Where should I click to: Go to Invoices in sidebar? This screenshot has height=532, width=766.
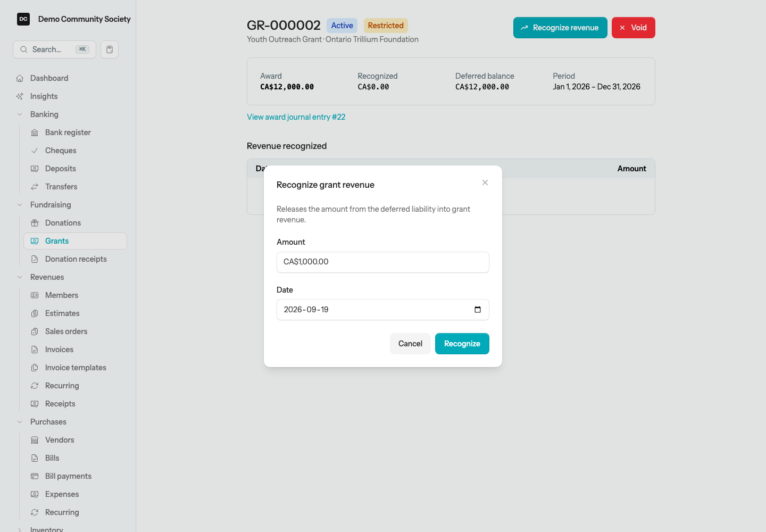(x=75, y=350)
